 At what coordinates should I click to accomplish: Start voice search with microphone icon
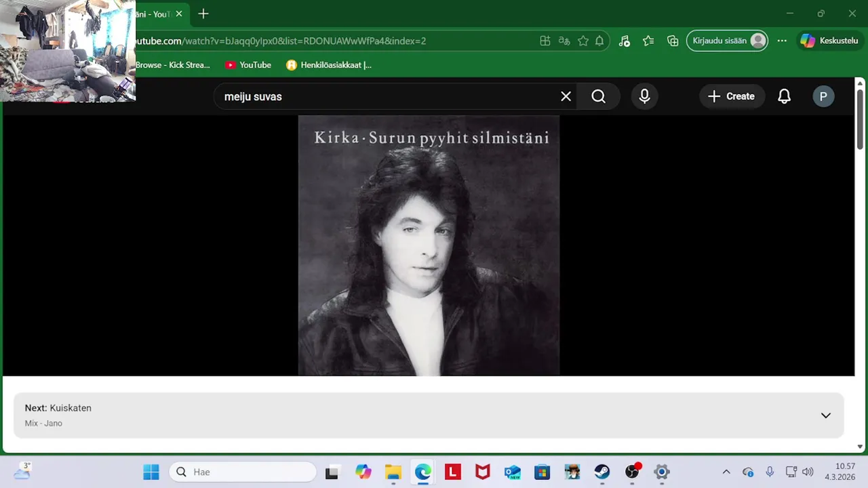pos(644,96)
